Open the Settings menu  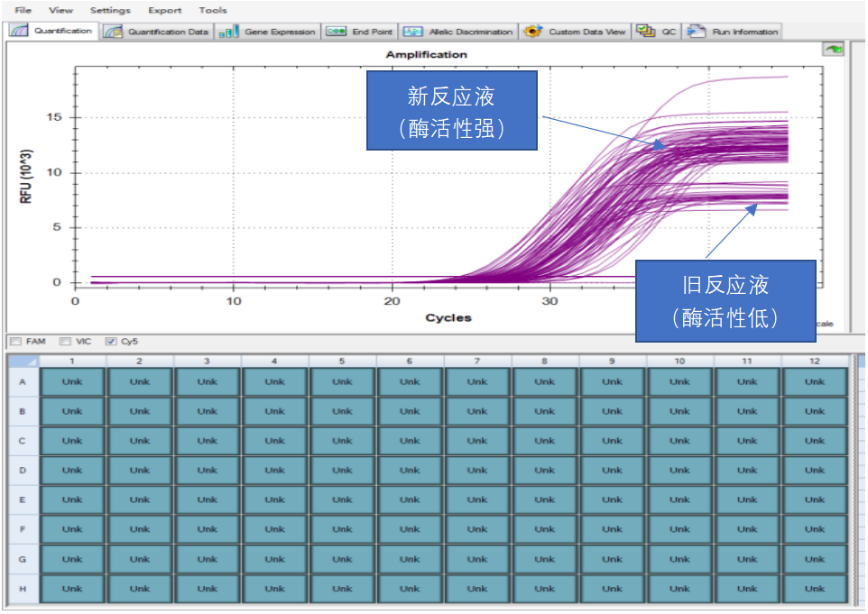tap(110, 10)
